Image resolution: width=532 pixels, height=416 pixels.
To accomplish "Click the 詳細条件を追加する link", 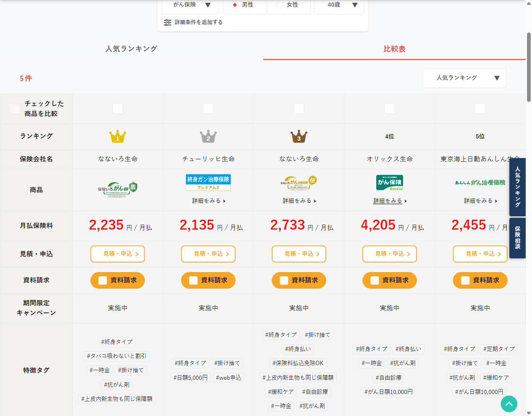I will pyautogui.click(x=199, y=22).
